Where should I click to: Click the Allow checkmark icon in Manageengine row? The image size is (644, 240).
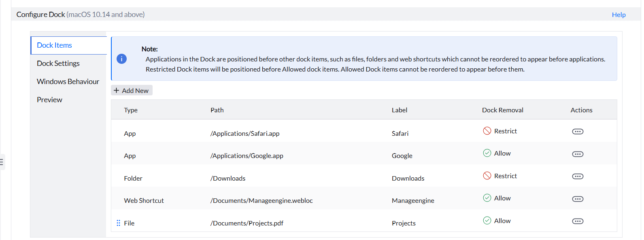[x=487, y=198]
